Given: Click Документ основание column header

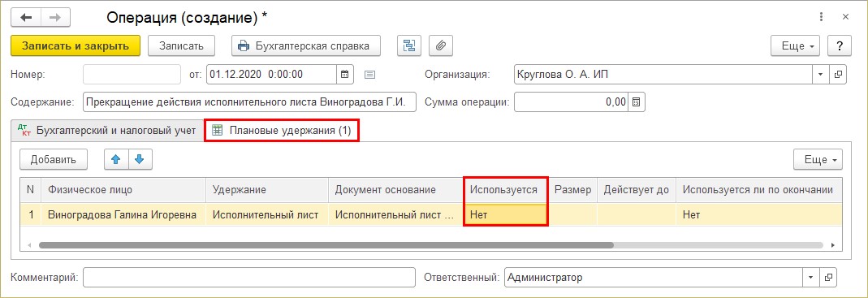Looking at the screenshot, I should click(x=395, y=190).
